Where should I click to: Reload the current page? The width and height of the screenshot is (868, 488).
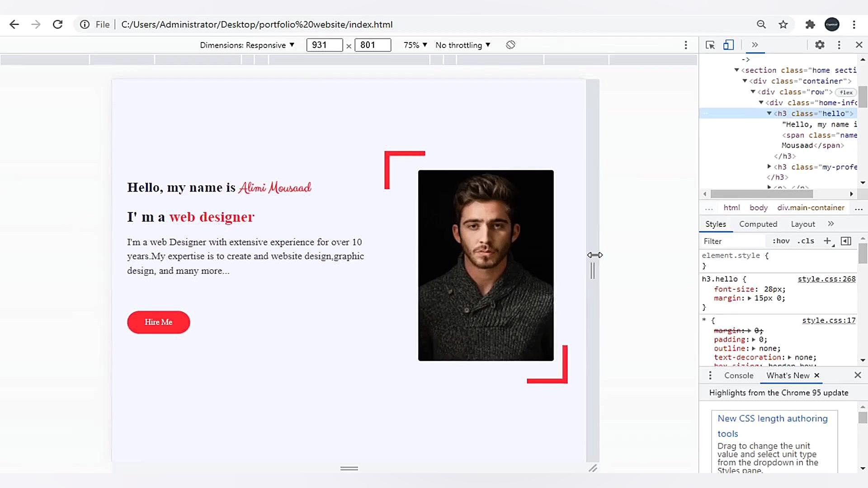coord(57,24)
